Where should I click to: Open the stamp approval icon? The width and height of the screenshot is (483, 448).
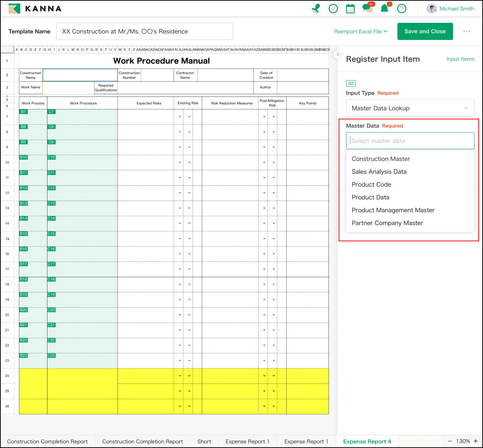(316, 9)
